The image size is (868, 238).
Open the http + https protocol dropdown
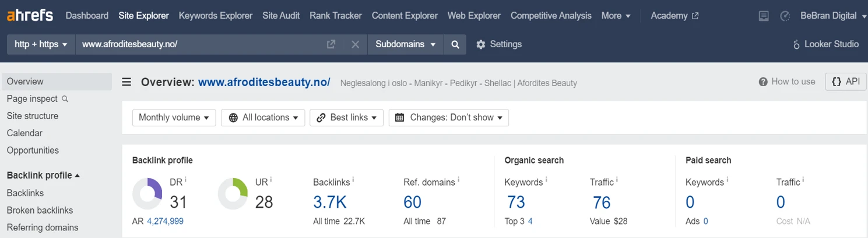tap(41, 44)
